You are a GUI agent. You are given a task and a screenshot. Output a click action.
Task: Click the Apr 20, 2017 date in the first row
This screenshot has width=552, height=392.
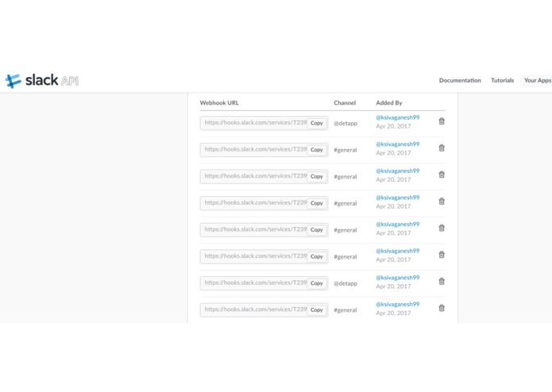click(x=393, y=126)
